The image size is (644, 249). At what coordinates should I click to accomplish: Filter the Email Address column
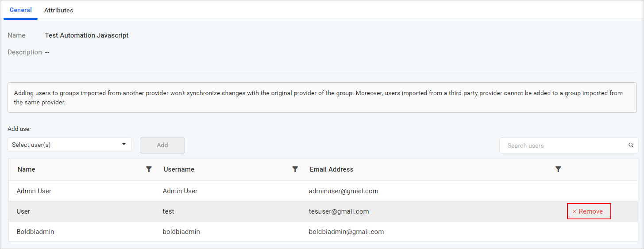tap(559, 169)
